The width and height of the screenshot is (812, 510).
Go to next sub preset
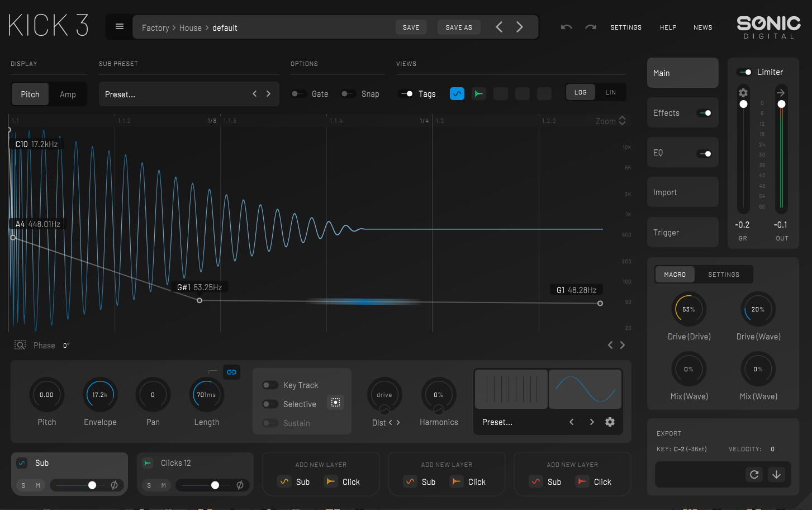(268, 94)
